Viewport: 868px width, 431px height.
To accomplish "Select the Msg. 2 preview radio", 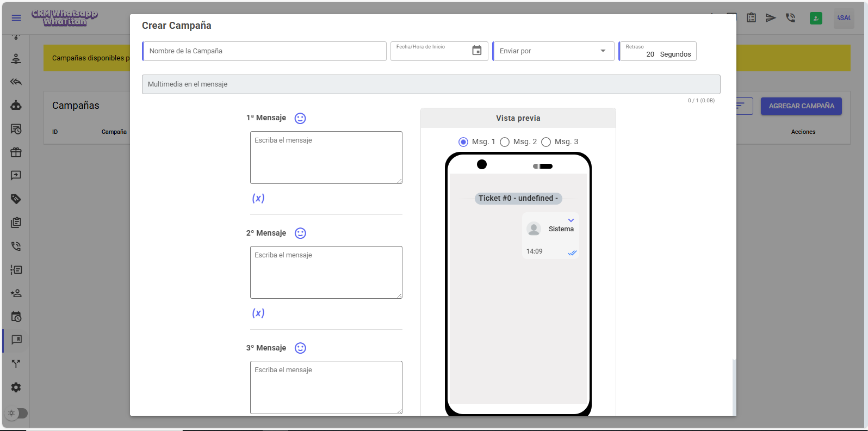I will click(505, 142).
